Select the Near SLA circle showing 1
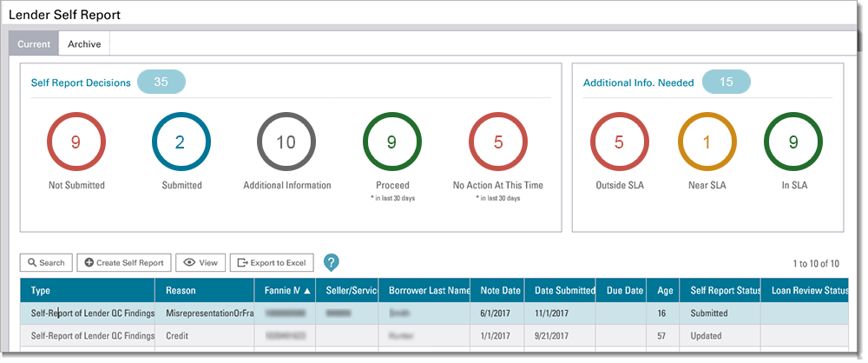The image size is (868, 363). (x=707, y=142)
